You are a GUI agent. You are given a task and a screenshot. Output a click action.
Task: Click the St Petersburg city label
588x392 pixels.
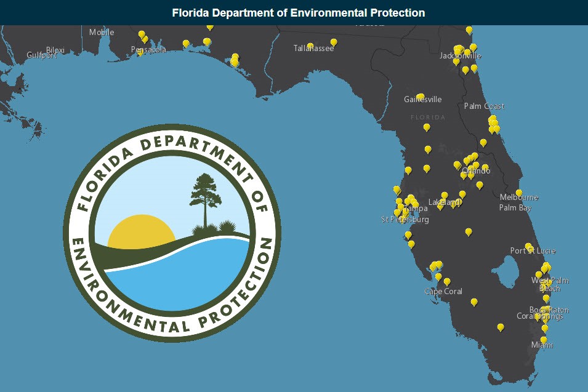click(x=405, y=219)
